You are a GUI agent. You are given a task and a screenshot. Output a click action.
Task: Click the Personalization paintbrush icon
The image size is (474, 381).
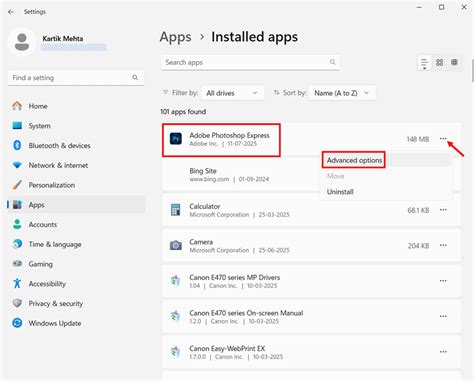[17, 185]
